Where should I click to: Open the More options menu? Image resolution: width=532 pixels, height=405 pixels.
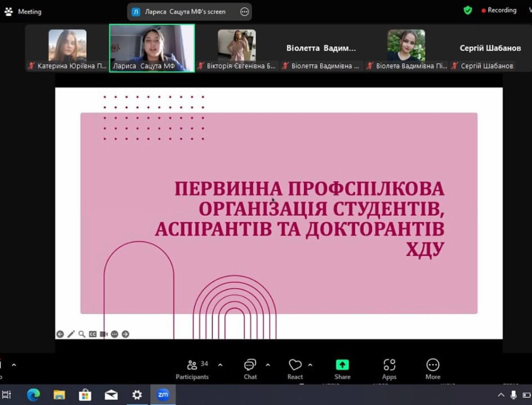click(x=432, y=369)
